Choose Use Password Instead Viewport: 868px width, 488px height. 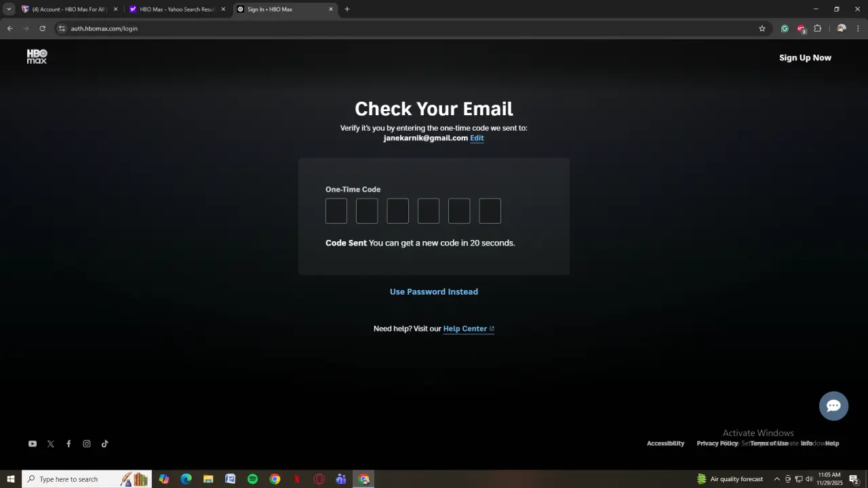434,291
